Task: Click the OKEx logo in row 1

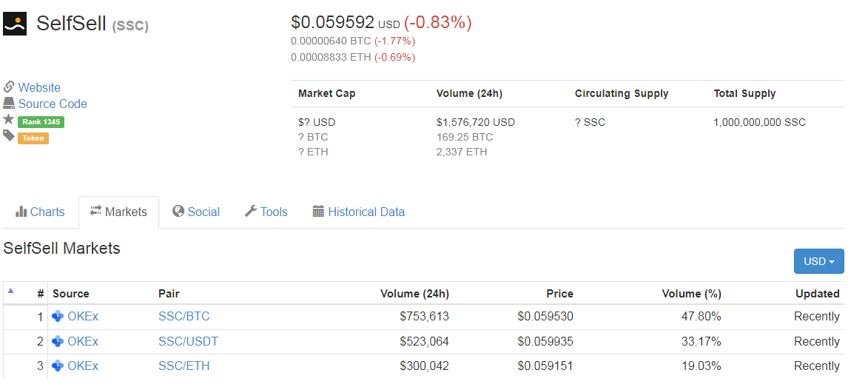Action: (x=58, y=317)
